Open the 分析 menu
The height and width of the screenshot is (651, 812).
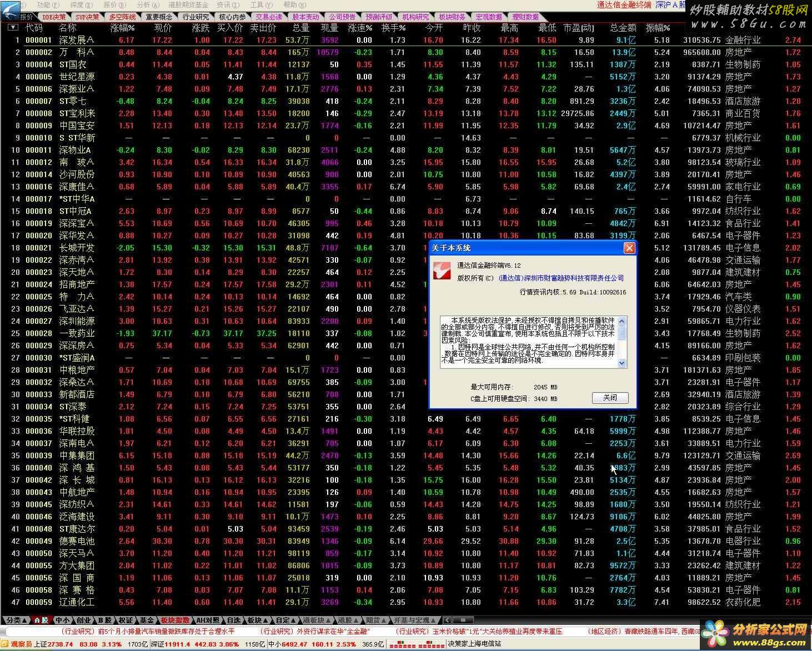(147, 5)
